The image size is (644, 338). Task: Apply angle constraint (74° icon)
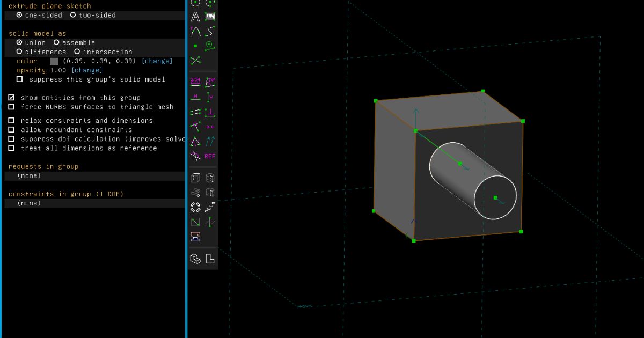click(x=210, y=82)
